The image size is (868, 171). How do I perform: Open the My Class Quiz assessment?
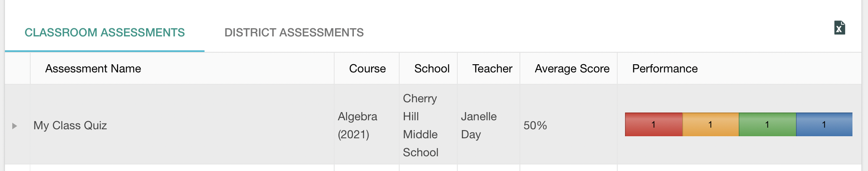[x=70, y=125]
